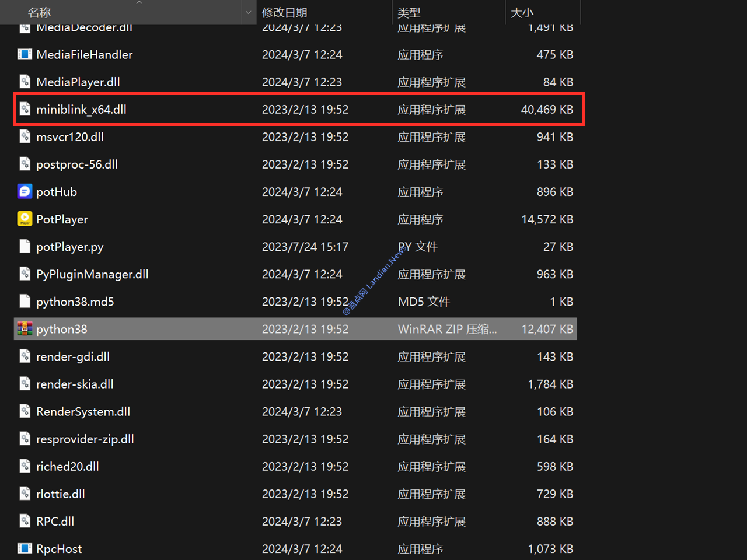The width and height of the screenshot is (747, 560).
Task: Sort files by the 类型 column header
Action: pyautogui.click(x=409, y=12)
